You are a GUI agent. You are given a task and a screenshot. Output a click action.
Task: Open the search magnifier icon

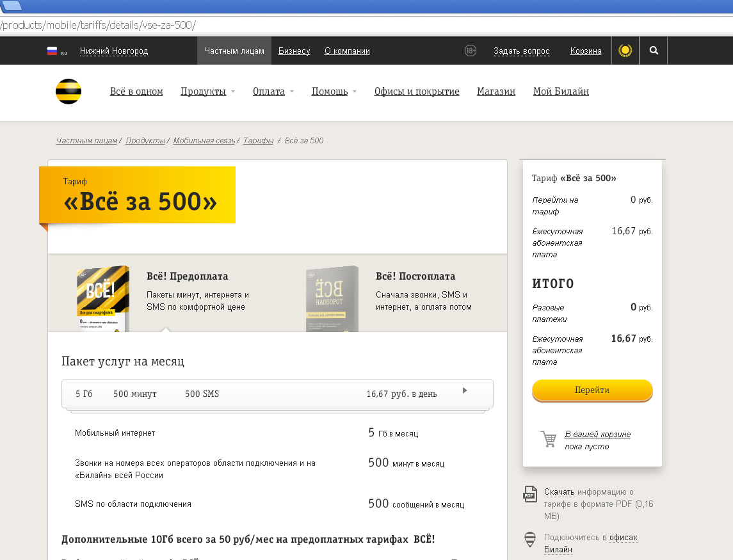tap(654, 51)
